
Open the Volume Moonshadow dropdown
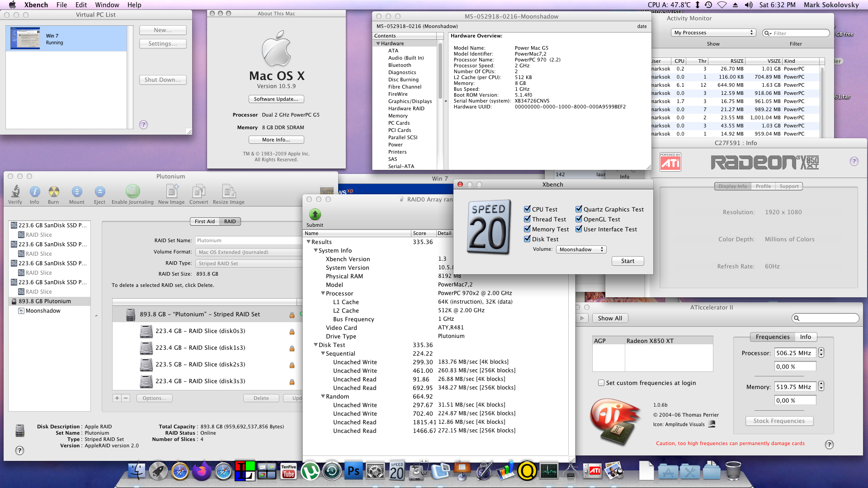coord(581,249)
